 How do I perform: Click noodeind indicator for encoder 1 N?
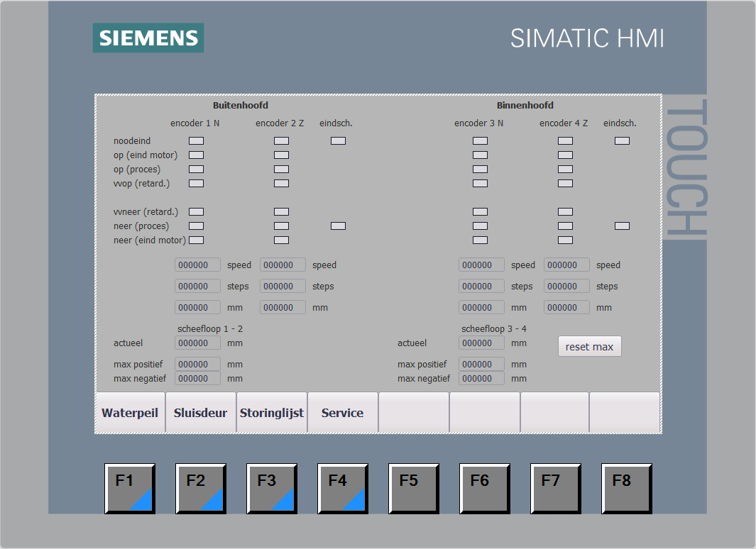(196, 140)
